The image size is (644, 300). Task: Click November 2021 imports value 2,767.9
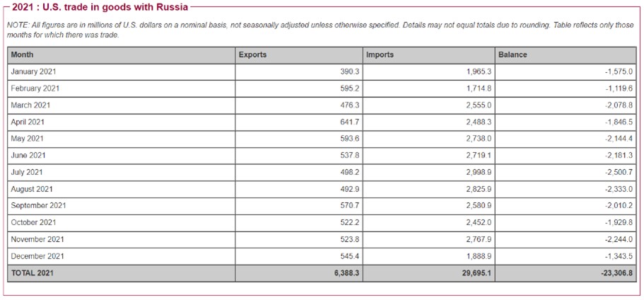coord(479,239)
